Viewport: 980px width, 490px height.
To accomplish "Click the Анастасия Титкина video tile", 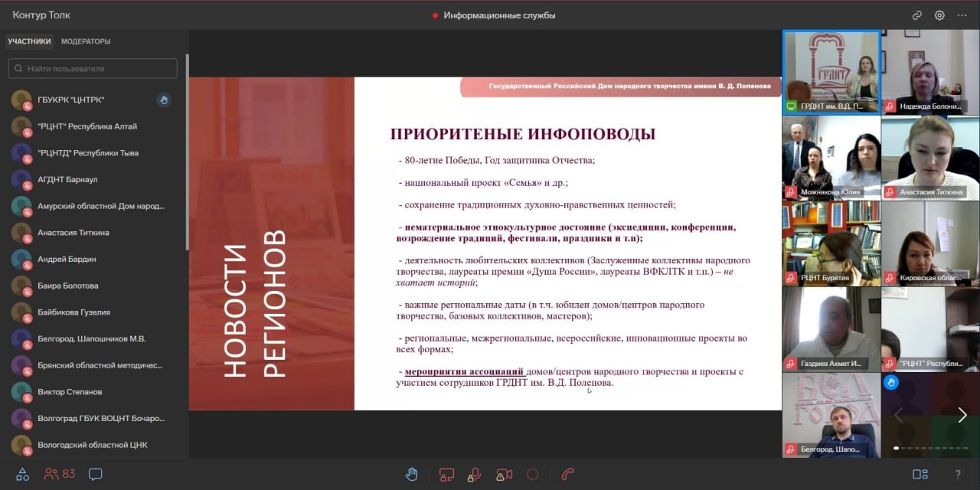I will coord(930,157).
